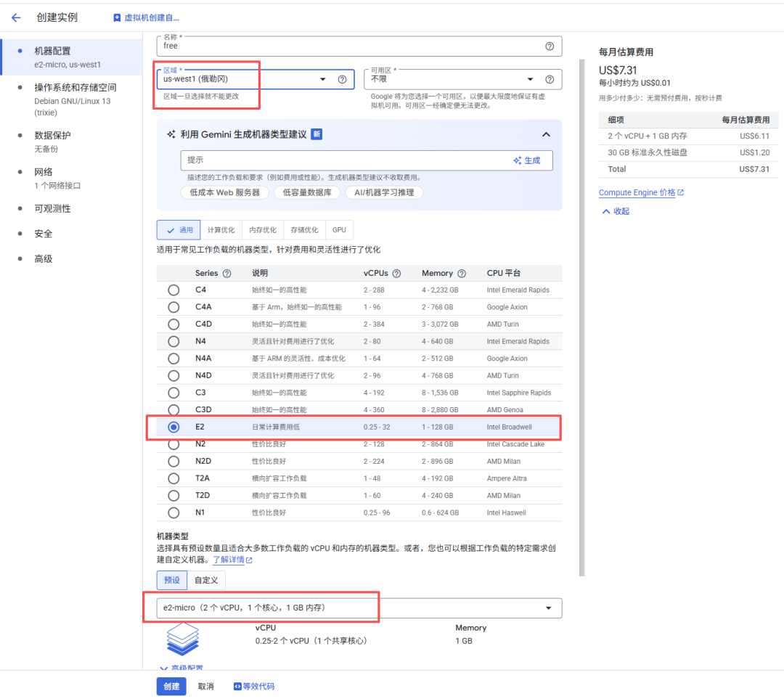
Task: Collapse the Gemini 机器类型建议 panel
Action: [546, 134]
